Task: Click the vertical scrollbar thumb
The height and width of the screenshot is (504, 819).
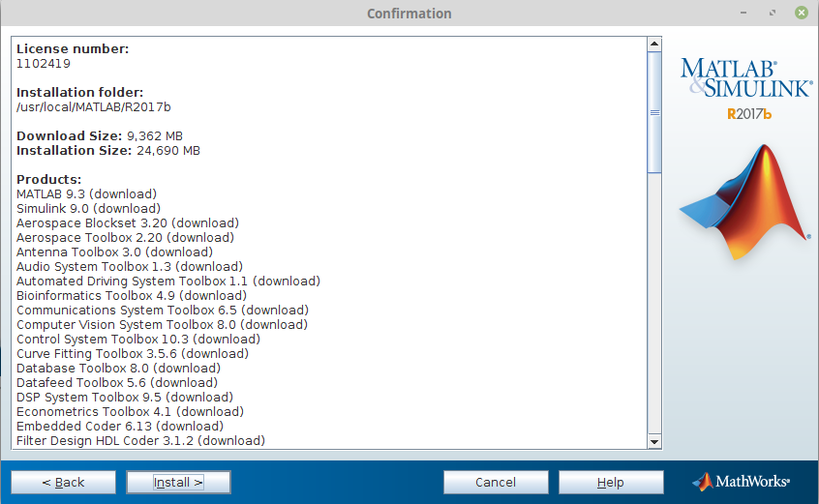Action: tap(654, 111)
